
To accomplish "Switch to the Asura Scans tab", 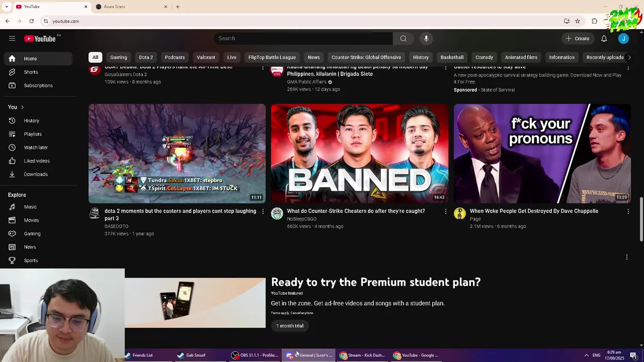I will tap(131, 7).
